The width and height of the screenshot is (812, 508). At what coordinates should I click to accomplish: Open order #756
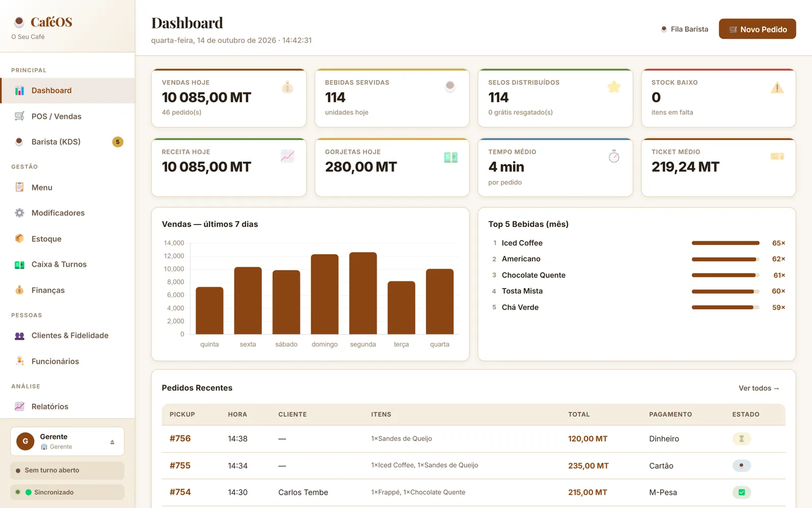(x=180, y=438)
